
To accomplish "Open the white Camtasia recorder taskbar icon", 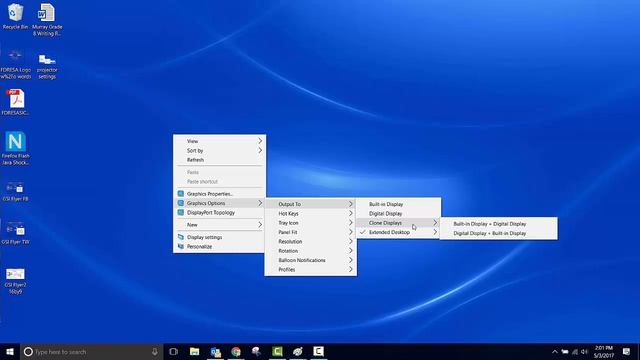I will click(x=318, y=351).
